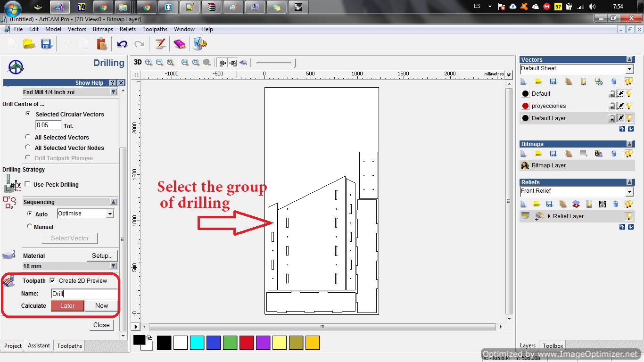This screenshot has width=644, height=362.
Task: Choose Manual sequencing radio button
Action: click(x=29, y=226)
